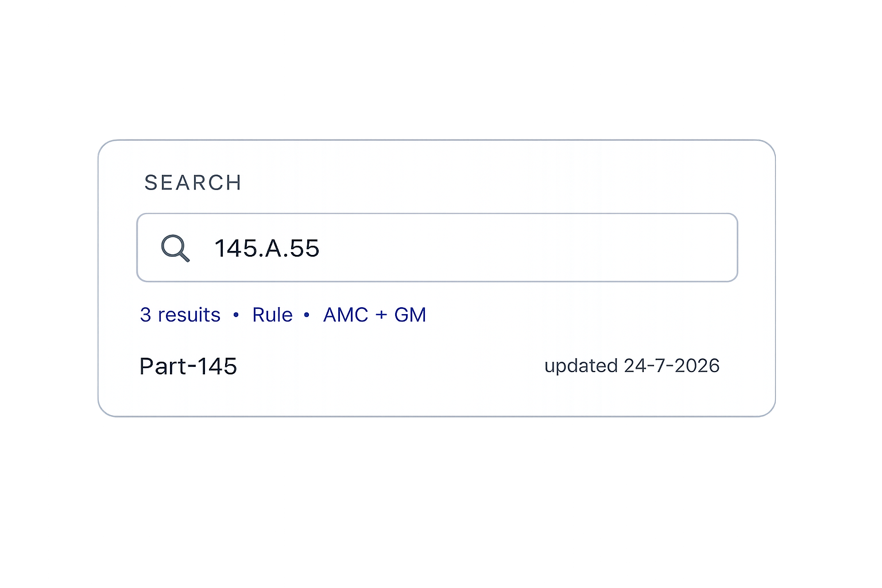The image size is (882, 588).
Task: Click the bullet between 3 results and Rule
Action: [x=236, y=315]
